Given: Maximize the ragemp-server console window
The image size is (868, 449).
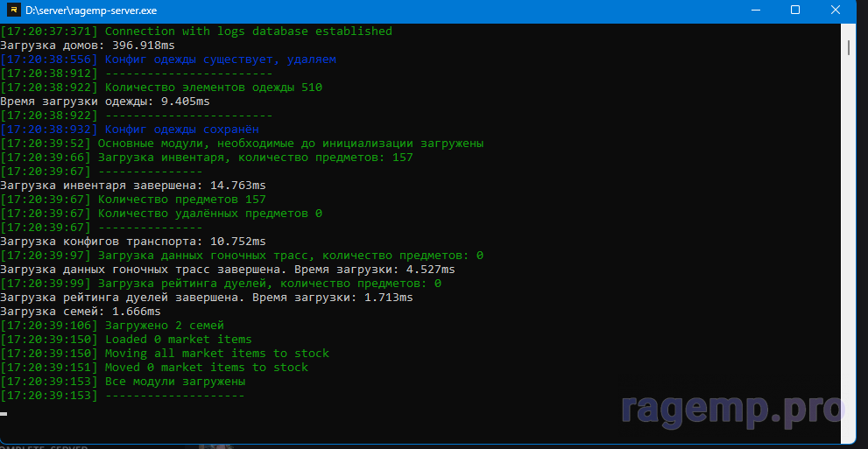Looking at the screenshot, I should (x=795, y=10).
